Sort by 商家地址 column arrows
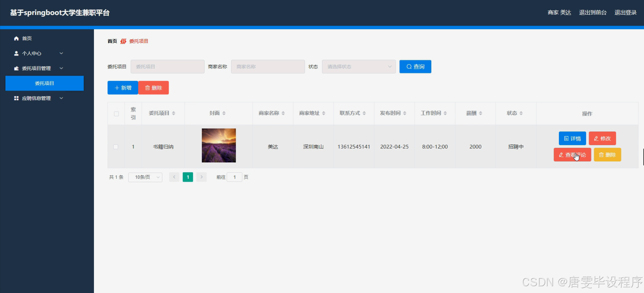 tap(324, 113)
